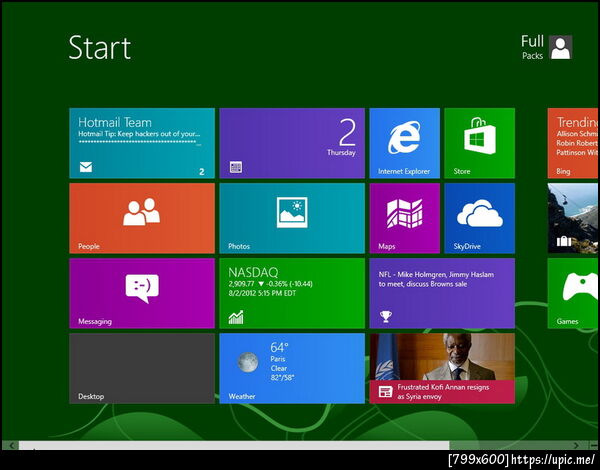Viewport: 600px width, 470px height.
Task: Click the Finance chart icon on NASDAQ tile
Action: (x=236, y=317)
